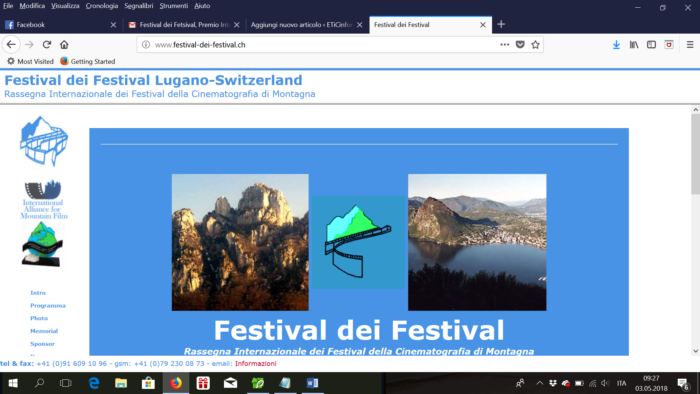Save page to Pocket
The image size is (700, 394).
coord(520,45)
